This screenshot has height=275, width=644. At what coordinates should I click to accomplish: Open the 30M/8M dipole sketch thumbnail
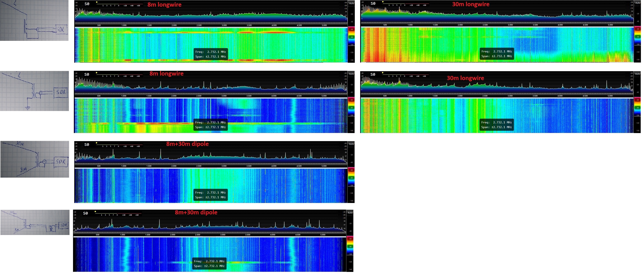pos(35,159)
